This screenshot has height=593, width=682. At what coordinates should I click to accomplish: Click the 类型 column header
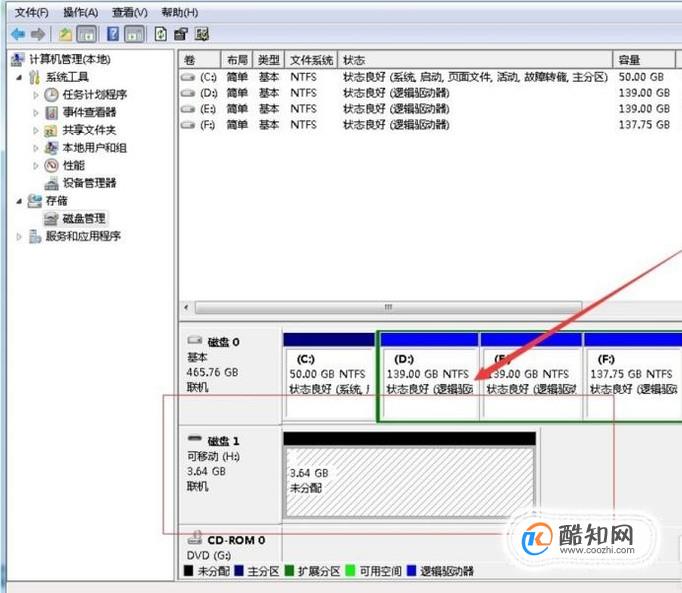tap(269, 60)
